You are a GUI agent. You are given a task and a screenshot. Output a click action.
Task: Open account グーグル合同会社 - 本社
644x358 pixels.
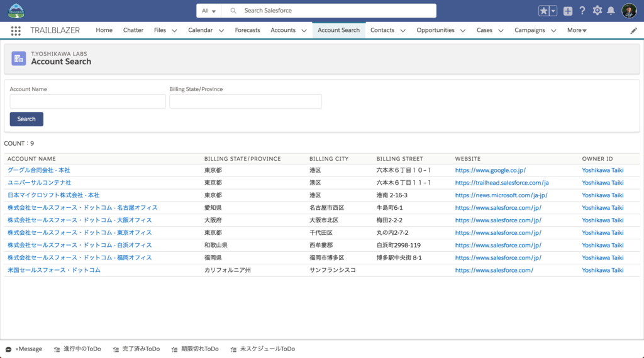tap(38, 170)
